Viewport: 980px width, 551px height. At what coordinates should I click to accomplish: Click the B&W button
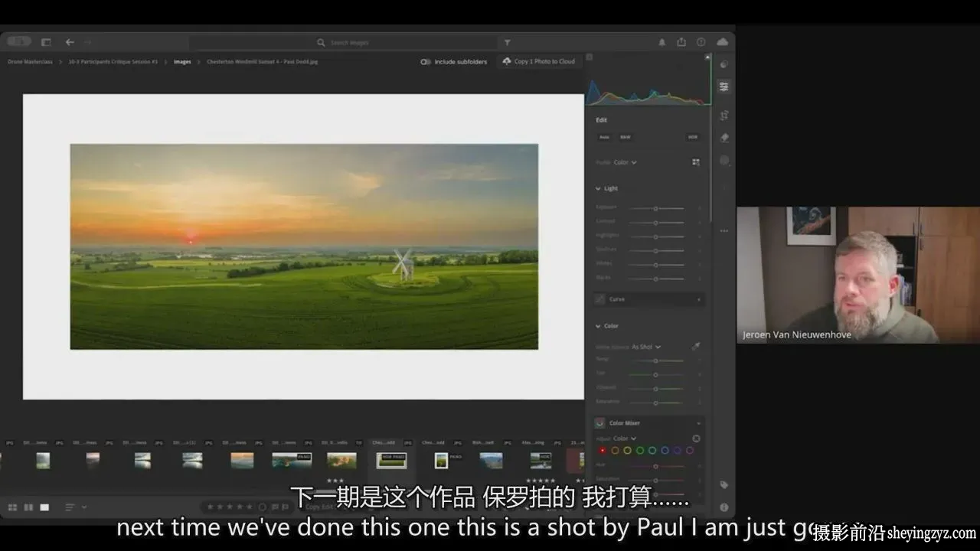point(626,137)
